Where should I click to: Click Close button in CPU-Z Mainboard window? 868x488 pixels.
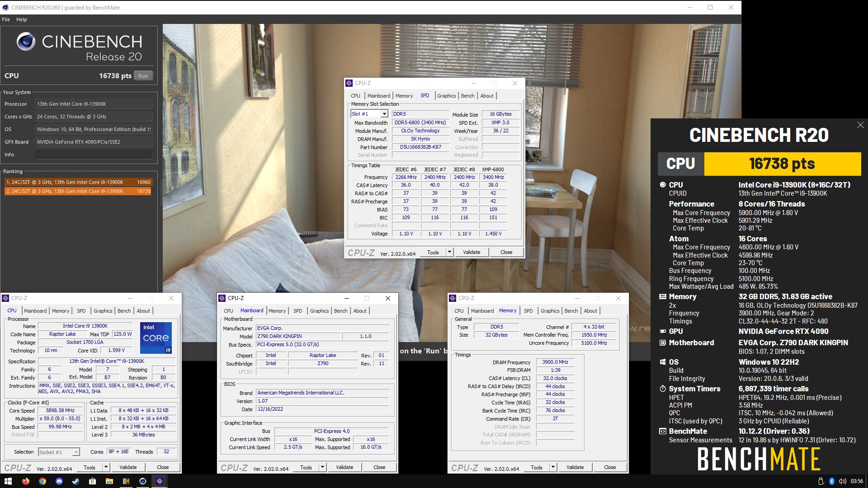[x=379, y=467]
